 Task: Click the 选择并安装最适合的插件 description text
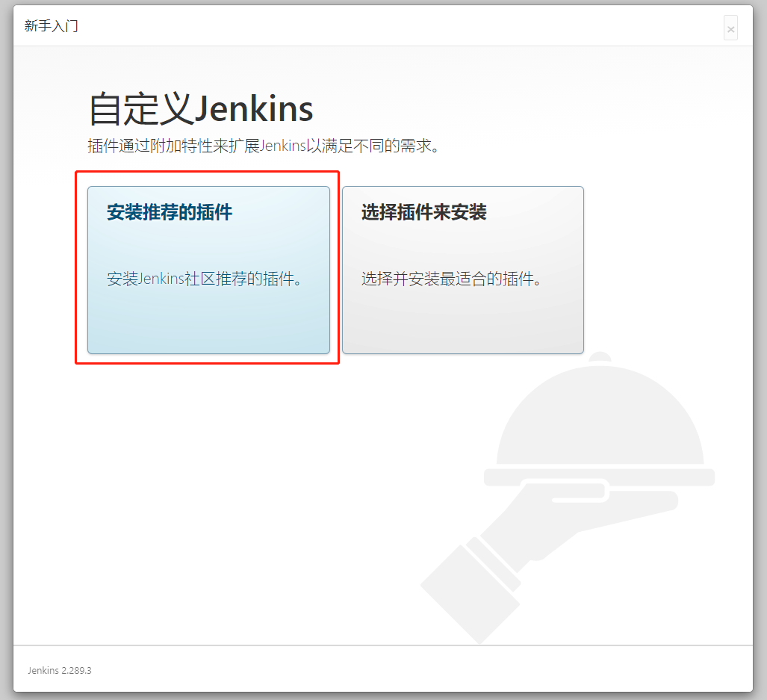click(451, 279)
